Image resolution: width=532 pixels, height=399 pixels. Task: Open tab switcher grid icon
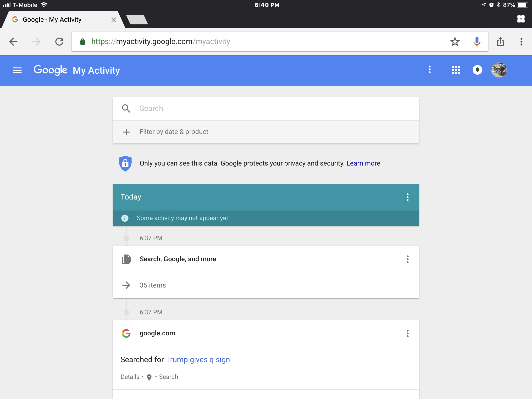click(521, 19)
